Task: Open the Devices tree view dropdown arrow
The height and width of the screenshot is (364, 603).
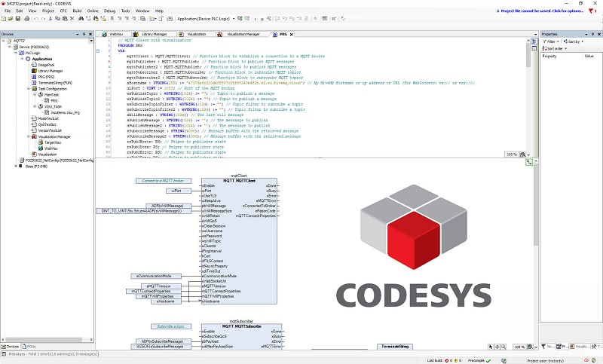Action: coord(91,41)
